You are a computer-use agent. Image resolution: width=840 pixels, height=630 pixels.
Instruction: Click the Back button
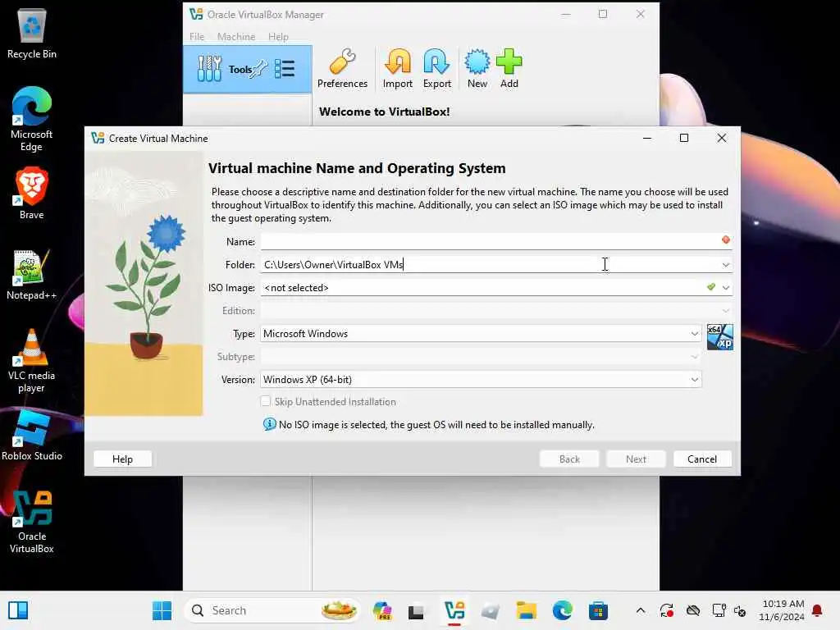569,459
